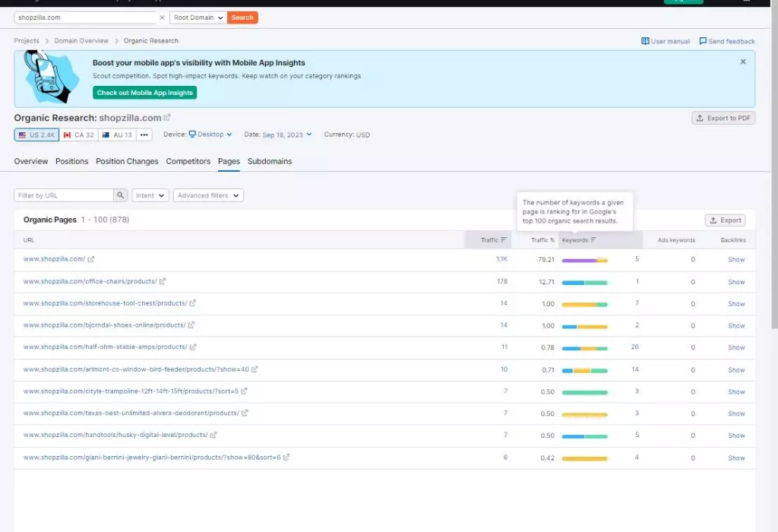778x532 pixels.
Task: Click the Backlinks column header
Action: [733, 240]
